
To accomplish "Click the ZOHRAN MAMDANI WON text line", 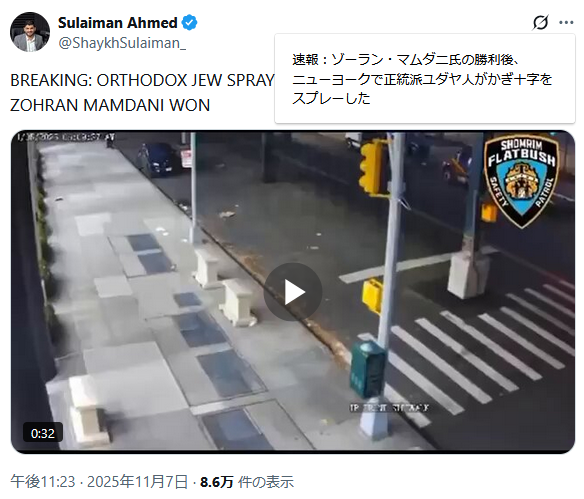I will [x=110, y=105].
